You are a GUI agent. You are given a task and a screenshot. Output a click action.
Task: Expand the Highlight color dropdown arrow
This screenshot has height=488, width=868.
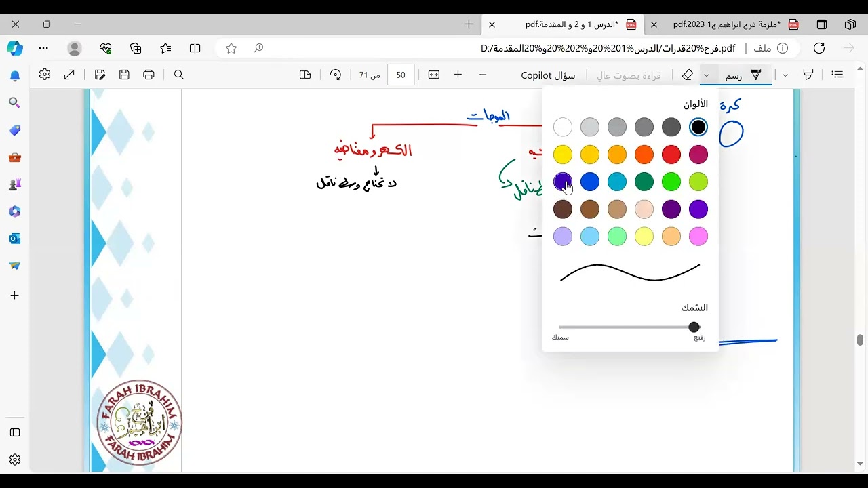point(785,75)
